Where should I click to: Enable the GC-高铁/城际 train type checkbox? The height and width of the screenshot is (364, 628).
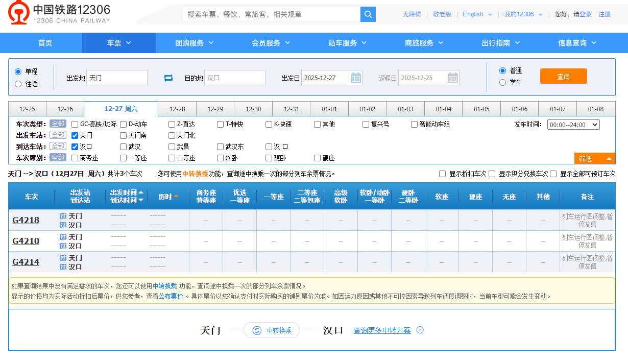pos(75,124)
